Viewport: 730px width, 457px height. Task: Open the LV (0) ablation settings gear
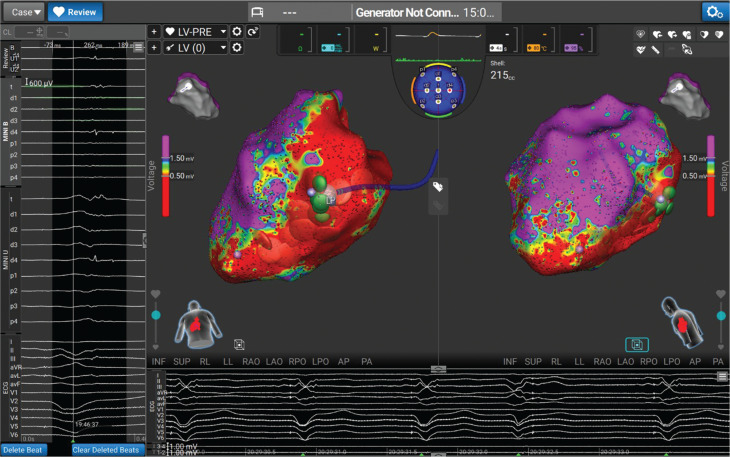coord(237,47)
